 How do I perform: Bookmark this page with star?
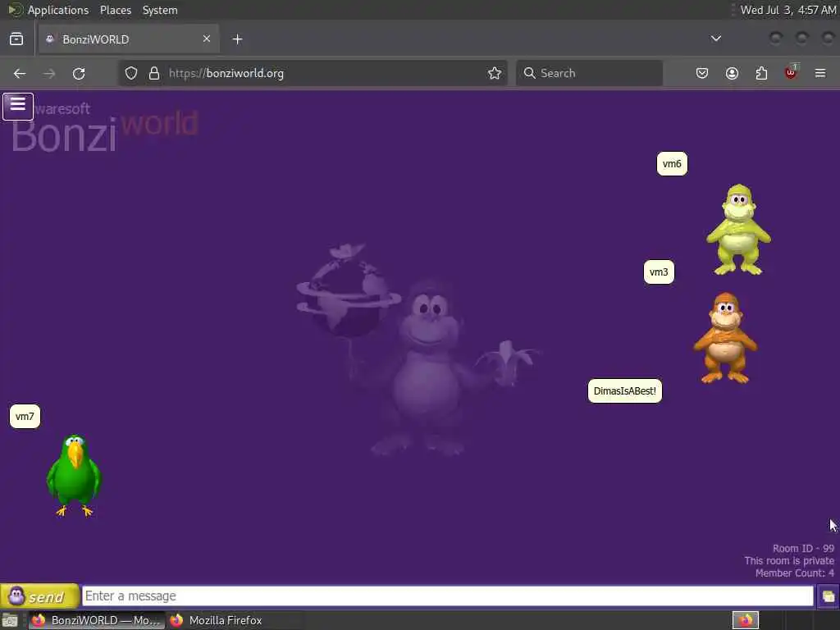tap(495, 73)
